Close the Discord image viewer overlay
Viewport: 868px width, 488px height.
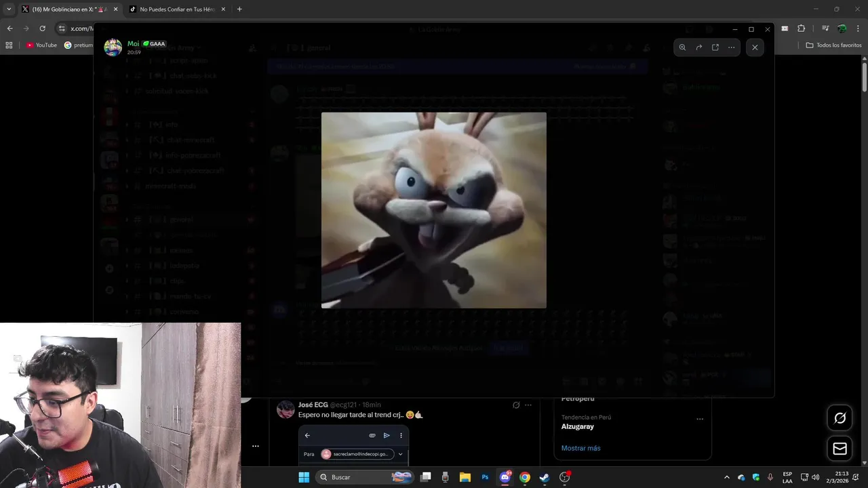pyautogui.click(x=755, y=47)
